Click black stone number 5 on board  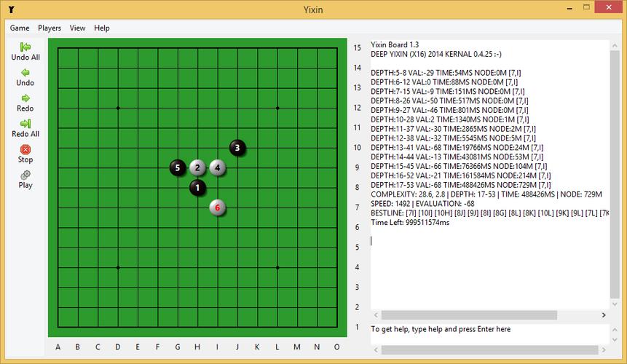(x=178, y=167)
